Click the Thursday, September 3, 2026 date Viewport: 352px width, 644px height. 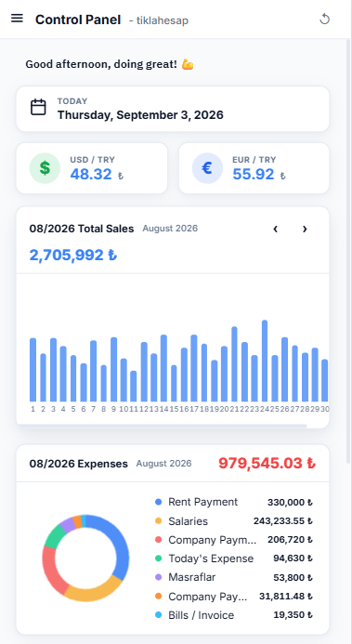point(140,115)
